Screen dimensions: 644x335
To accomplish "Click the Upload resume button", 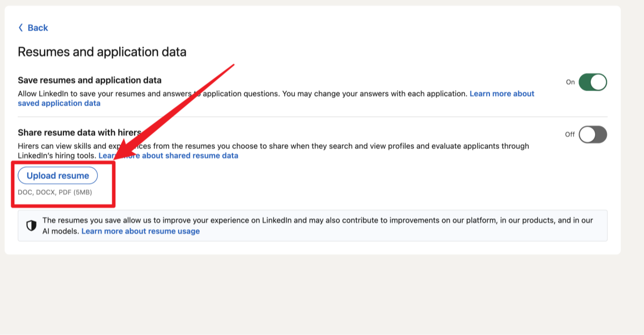I will click(x=58, y=176).
